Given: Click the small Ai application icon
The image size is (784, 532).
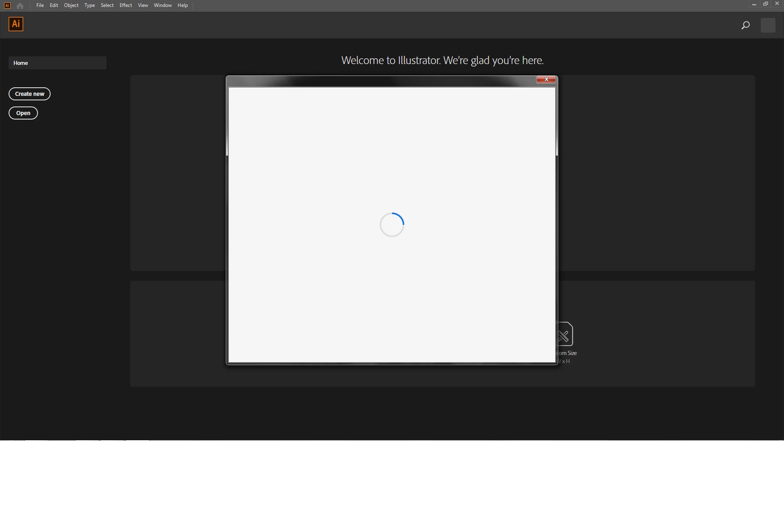Looking at the screenshot, I should pyautogui.click(x=7, y=5).
